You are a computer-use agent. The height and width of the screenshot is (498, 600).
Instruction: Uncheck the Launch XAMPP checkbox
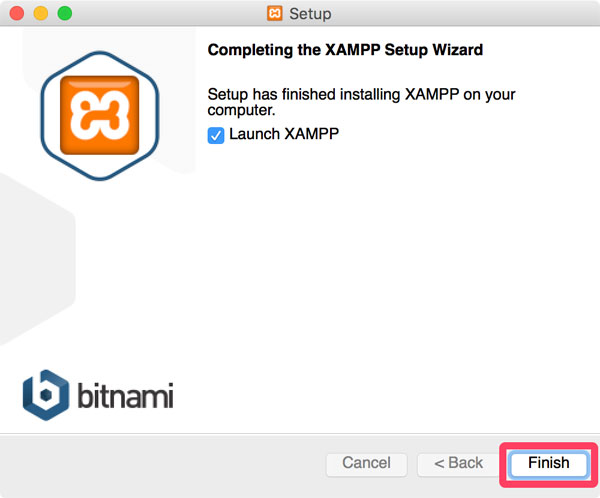pyautogui.click(x=216, y=135)
